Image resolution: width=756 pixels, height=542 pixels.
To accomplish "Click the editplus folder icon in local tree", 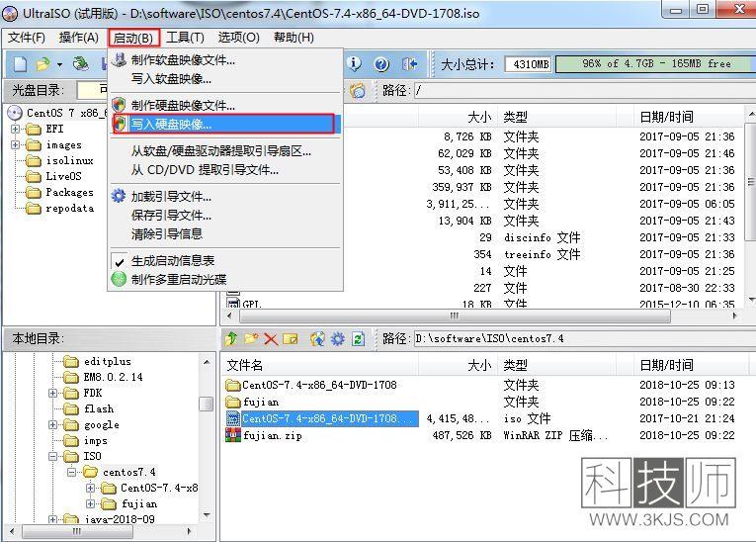I will 71,361.
